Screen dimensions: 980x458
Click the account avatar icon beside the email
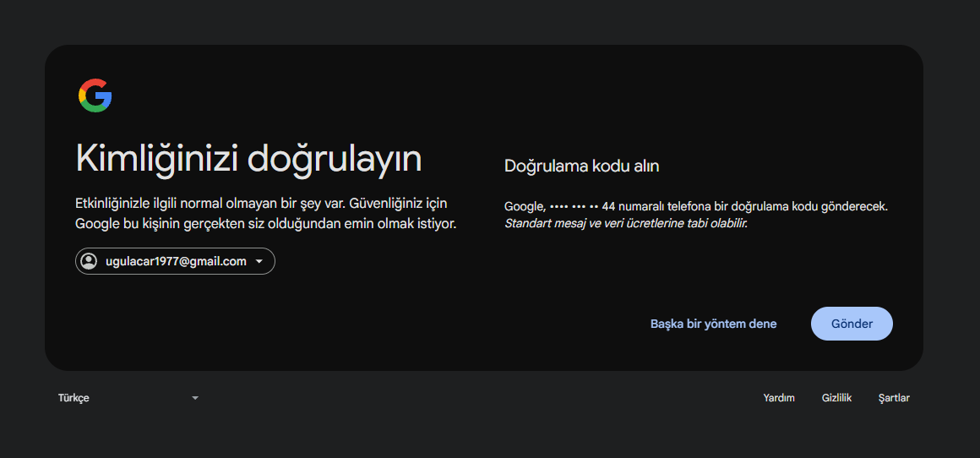click(x=90, y=261)
